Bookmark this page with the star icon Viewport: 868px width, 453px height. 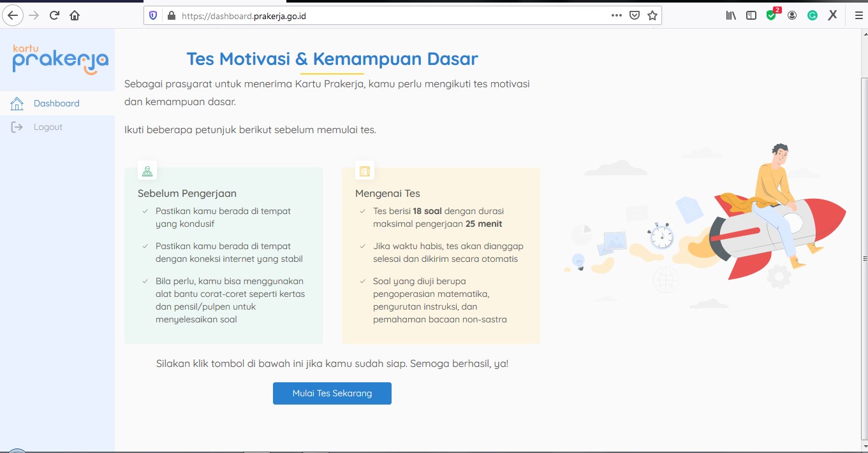point(652,16)
